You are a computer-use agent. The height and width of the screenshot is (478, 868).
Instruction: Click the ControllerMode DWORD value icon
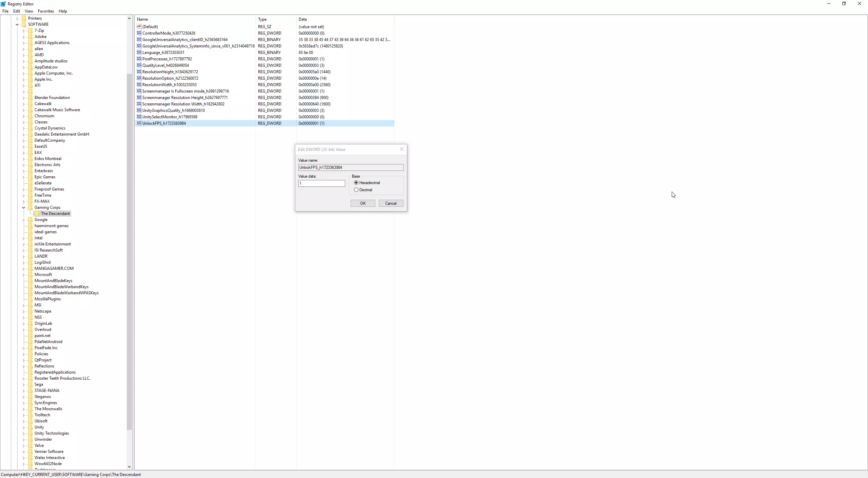(x=139, y=33)
